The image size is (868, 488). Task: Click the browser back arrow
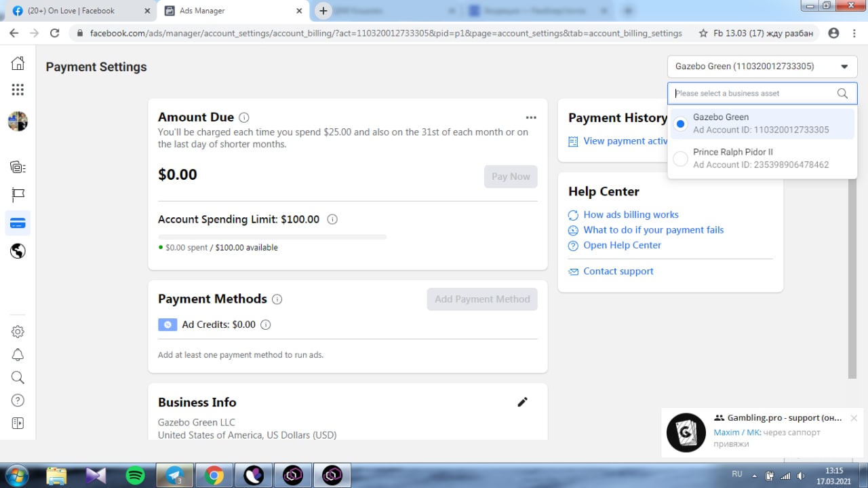(14, 33)
